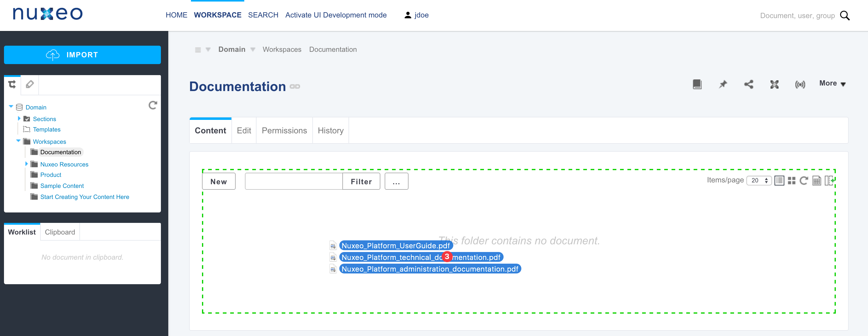
Task: Click the share icon in the action bar
Action: 749,84
